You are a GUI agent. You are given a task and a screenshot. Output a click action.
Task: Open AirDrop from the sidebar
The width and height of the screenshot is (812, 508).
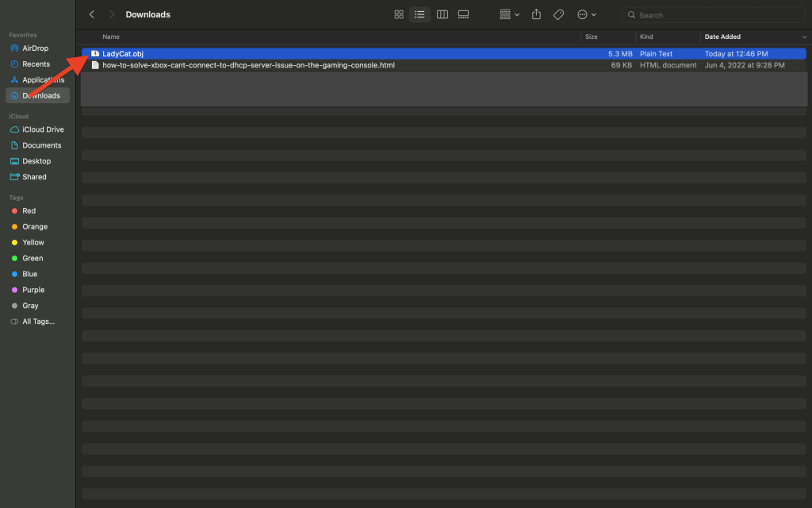pyautogui.click(x=35, y=48)
